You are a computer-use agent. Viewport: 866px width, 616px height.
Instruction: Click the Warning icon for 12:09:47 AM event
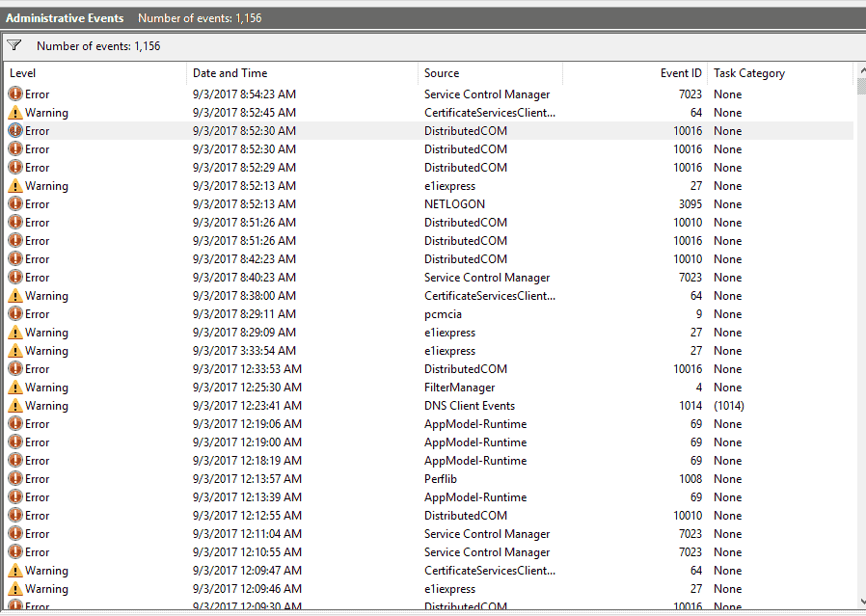click(x=15, y=571)
